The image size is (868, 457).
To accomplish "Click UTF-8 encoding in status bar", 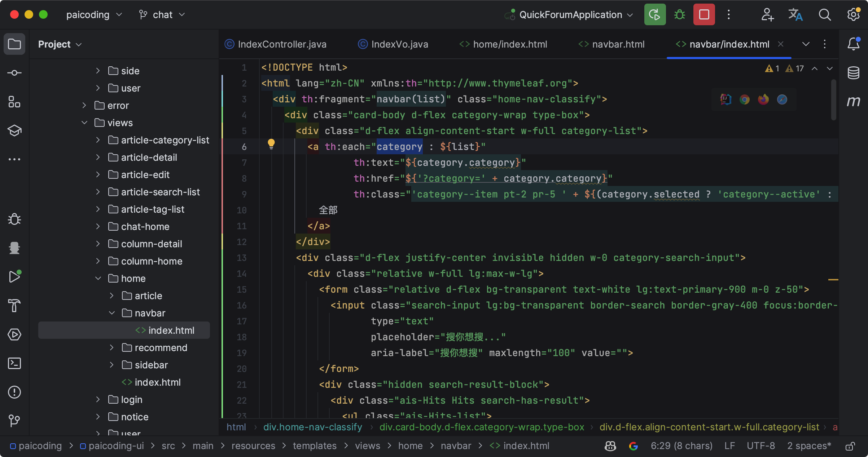I will point(760,446).
